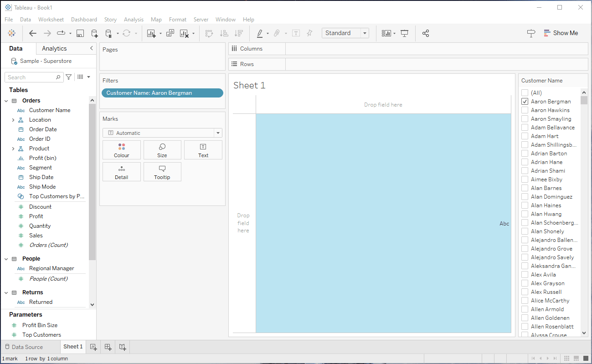Tick the Adam Hart checkbox

tap(525, 136)
